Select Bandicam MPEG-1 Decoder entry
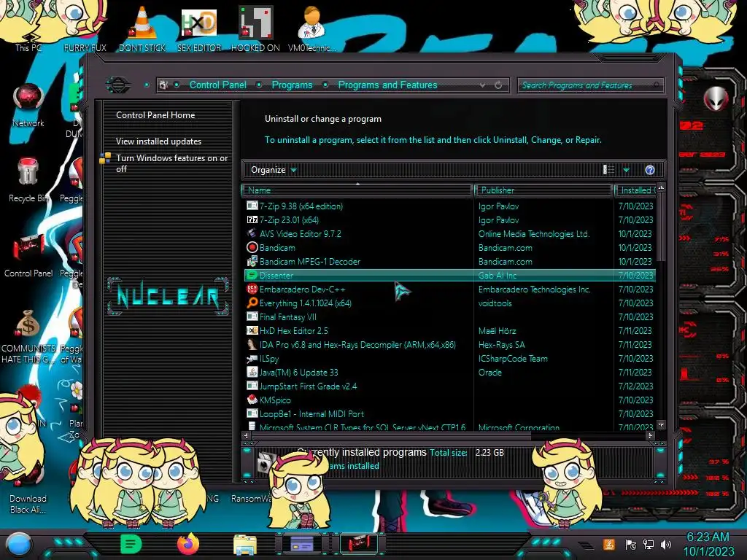The width and height of the screenshot is (747, 560). (x=449, y=262)
